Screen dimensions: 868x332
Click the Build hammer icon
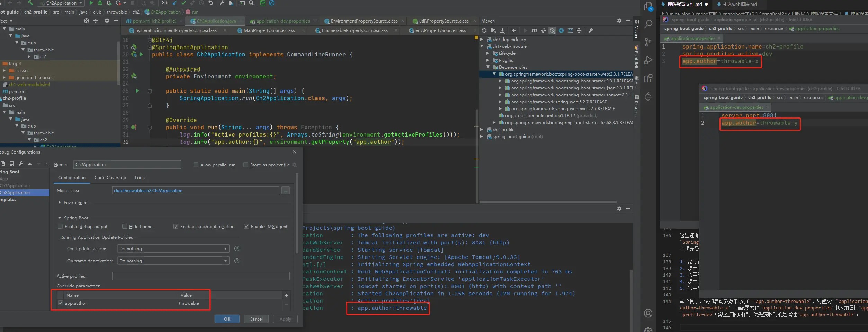pyautogui.click(x=30, y=3)
